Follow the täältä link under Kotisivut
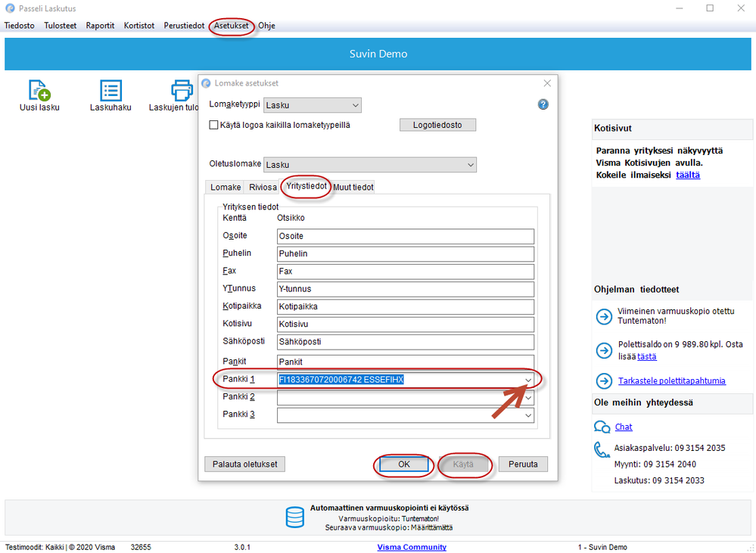756x553 pixels. tap(688, 175)
